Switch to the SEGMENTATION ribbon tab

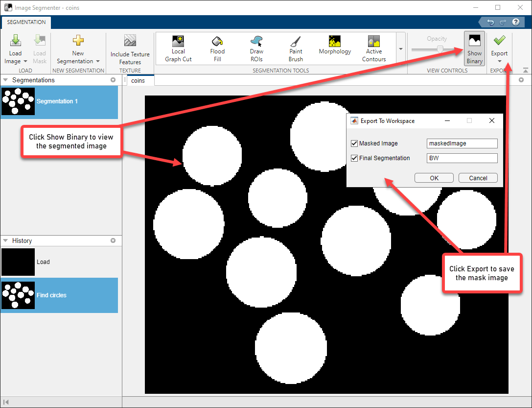26,22
